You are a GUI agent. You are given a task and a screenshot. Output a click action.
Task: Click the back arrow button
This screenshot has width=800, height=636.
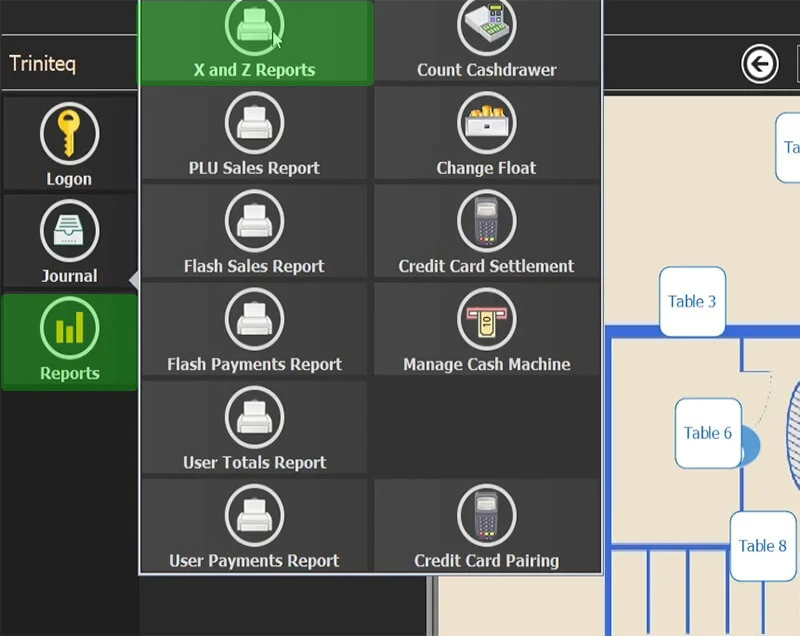point(760,64)
